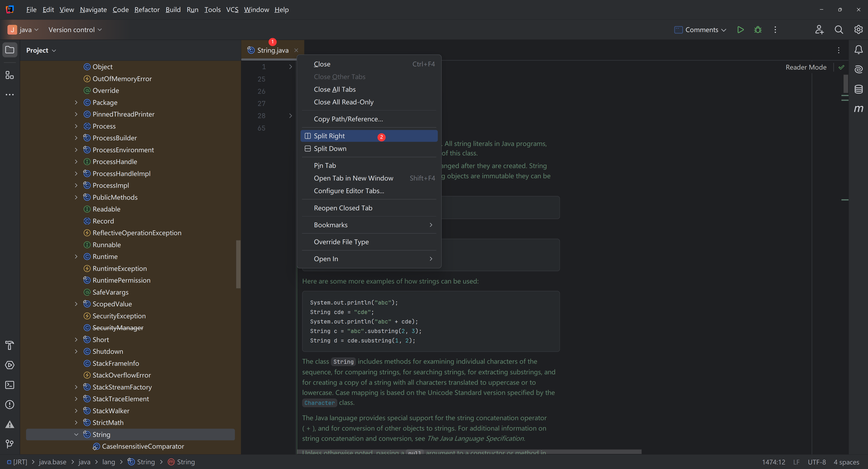Click the green Run button

tap(740, 30)
